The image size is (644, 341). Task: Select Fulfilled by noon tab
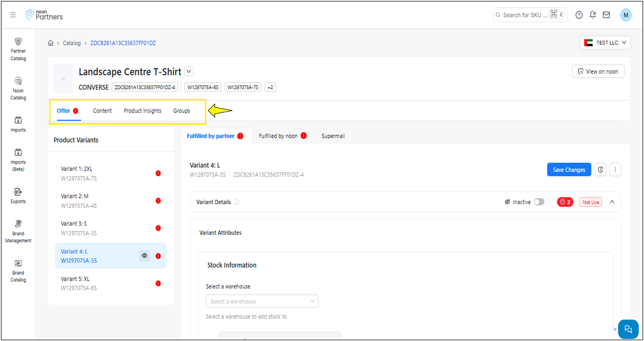[x=283, y=136]
